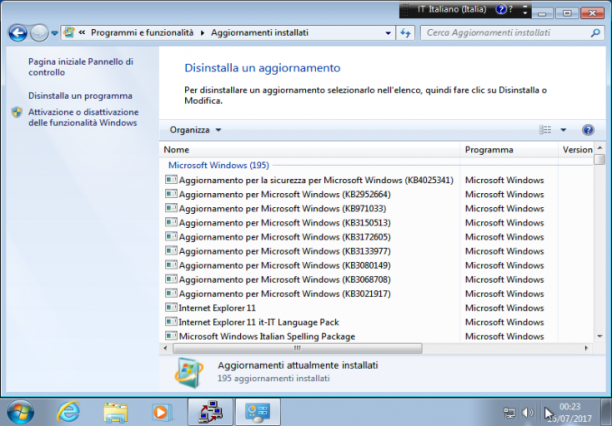Viewport: 612px width, 426px height.
Task: Open Internet Explorer from taskbar
Action: pos(68,412)
